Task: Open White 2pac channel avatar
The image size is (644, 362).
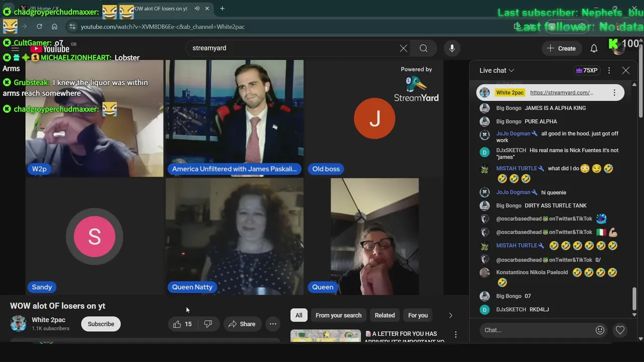Action: click(x=19, y=324)
